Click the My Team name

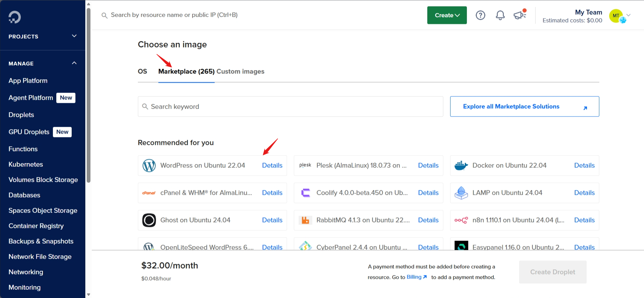[589, 12]
